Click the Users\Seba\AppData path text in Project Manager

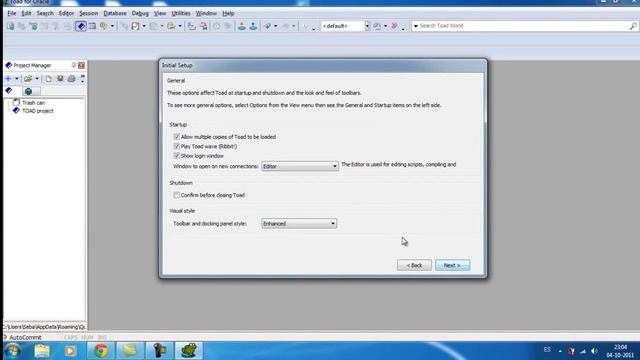(45, 327)
